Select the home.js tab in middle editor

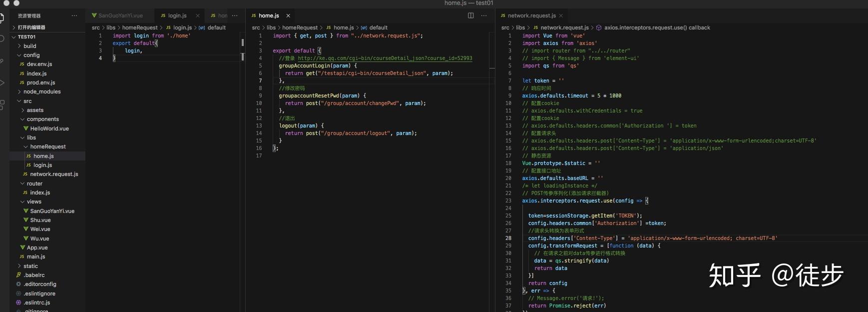tap(269, 15)
